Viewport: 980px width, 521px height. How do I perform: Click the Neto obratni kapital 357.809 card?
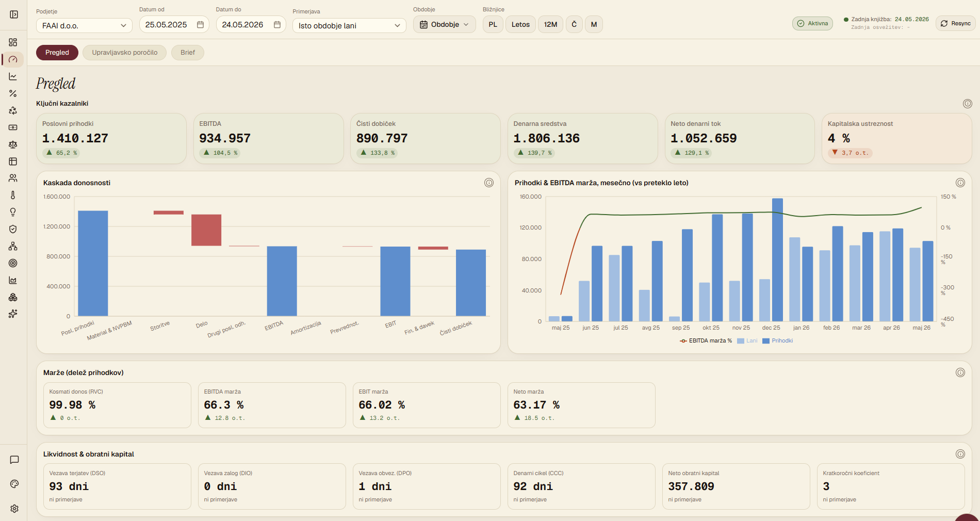pyautogui.click(x=736, y=486)
